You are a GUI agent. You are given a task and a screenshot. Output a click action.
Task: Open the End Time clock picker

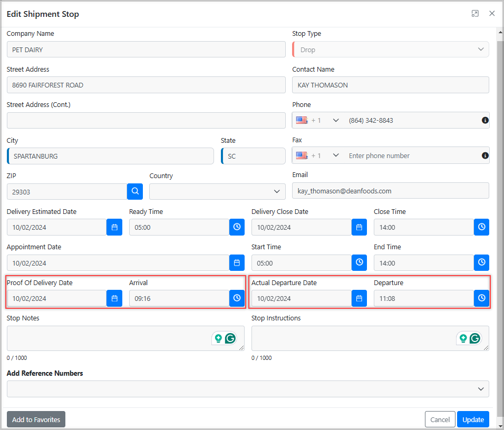pos(481,262)
